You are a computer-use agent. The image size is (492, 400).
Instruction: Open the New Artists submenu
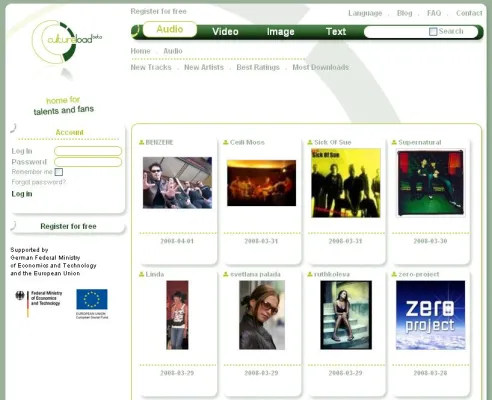pyautogui.click(x=204, y=67)
